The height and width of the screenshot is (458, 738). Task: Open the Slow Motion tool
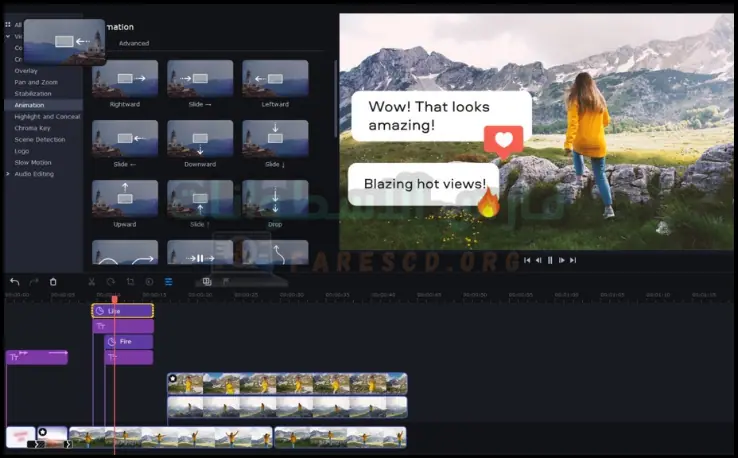pos(33,162)
